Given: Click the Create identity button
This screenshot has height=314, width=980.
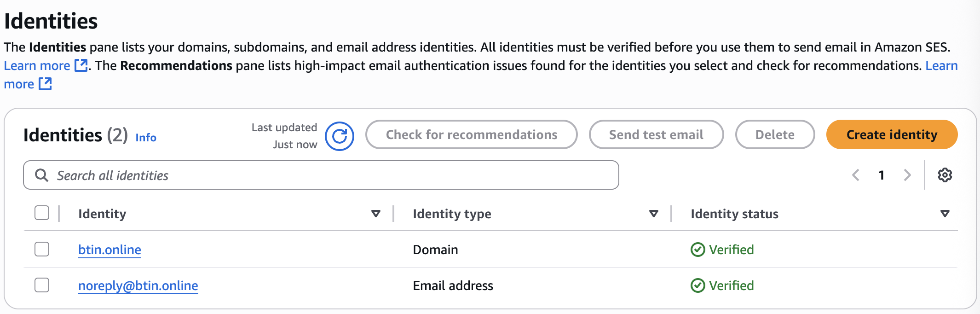Looking at the screenshot, I should [x=892, y=134].
